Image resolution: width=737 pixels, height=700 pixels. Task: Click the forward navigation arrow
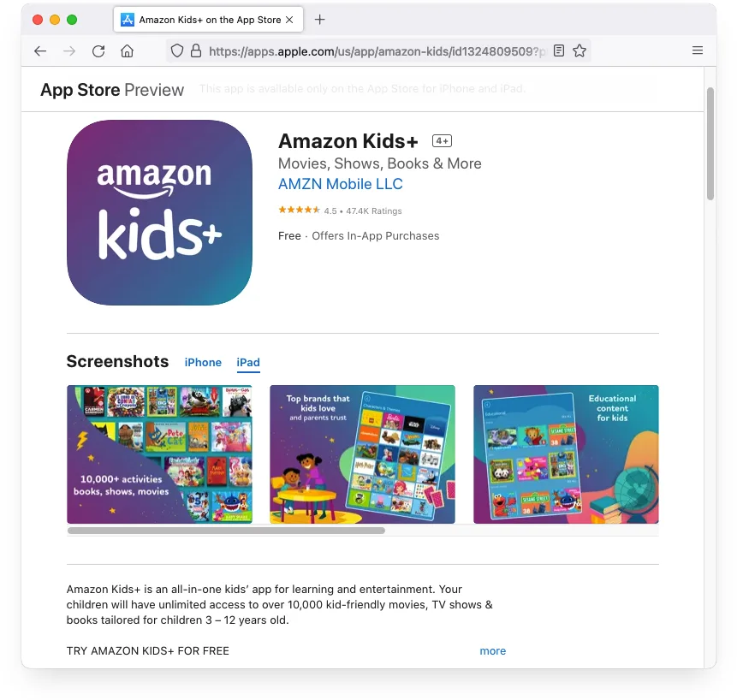click(x=69, y=50)
